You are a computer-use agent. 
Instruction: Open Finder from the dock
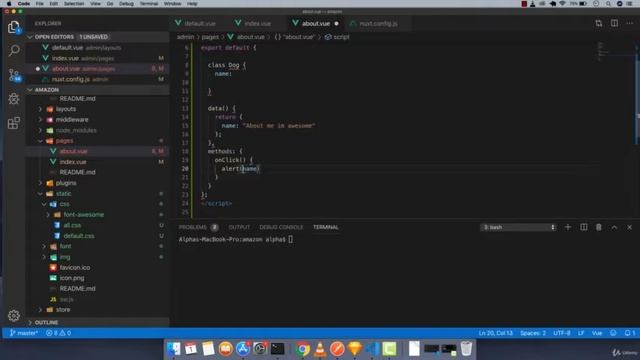173,349
